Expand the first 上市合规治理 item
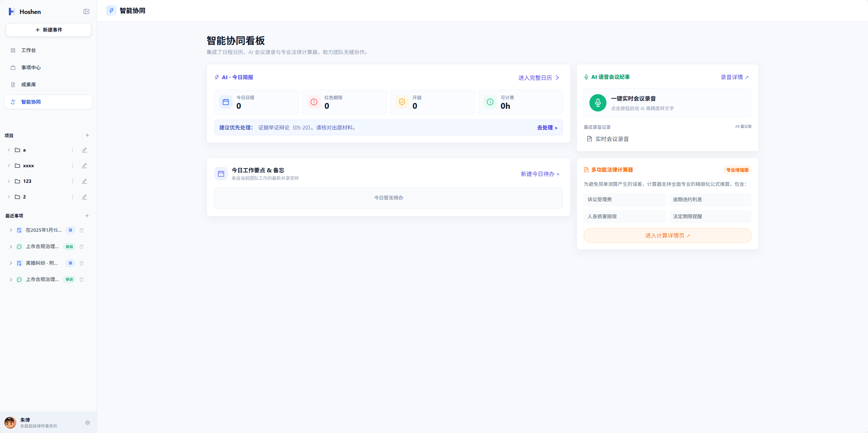Screen dimensions: 868x433 [11, 246]
